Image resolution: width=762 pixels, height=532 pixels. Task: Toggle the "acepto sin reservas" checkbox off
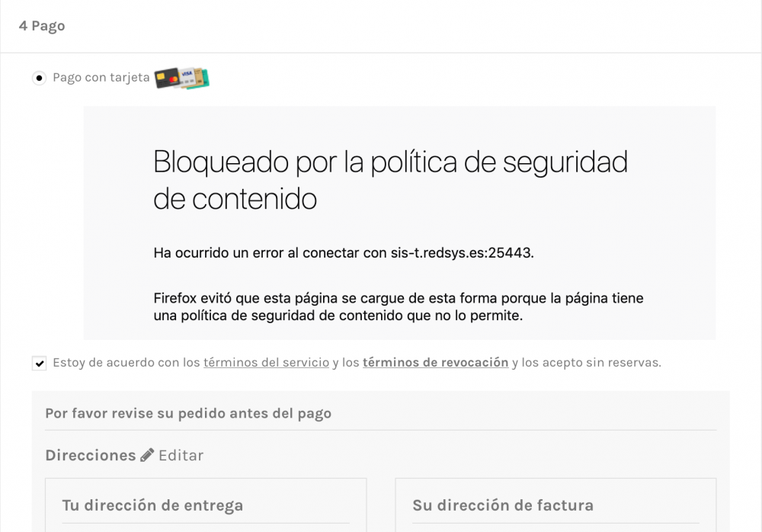(39, 363)
